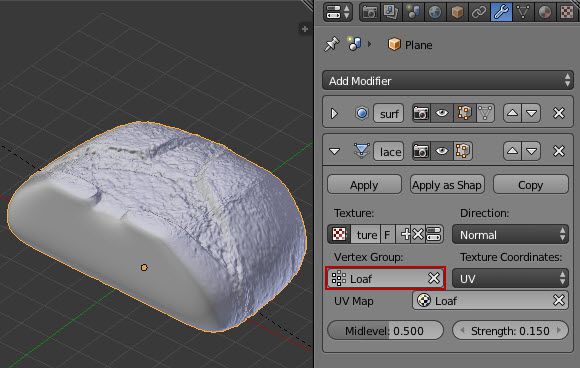Adjust the Midlevel 0.500 slider
Viewport: 580px width, 368px height.
tap(385, 330)
